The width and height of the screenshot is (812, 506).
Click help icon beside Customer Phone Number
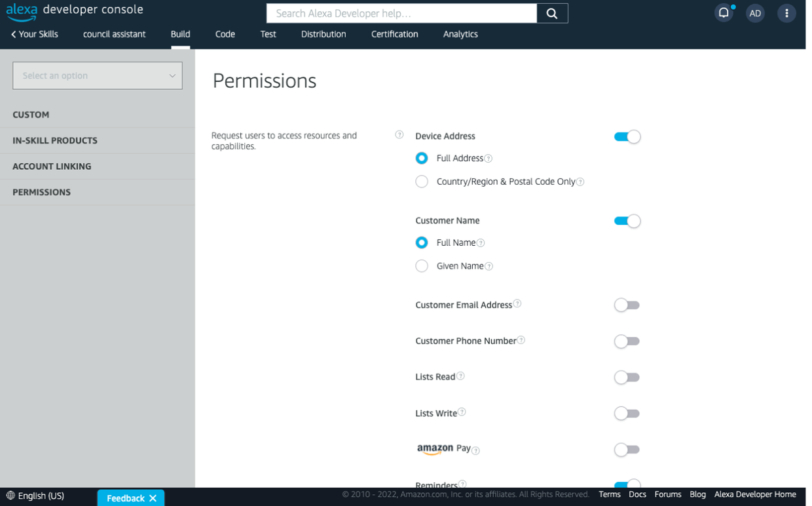(x=521, y=340)
